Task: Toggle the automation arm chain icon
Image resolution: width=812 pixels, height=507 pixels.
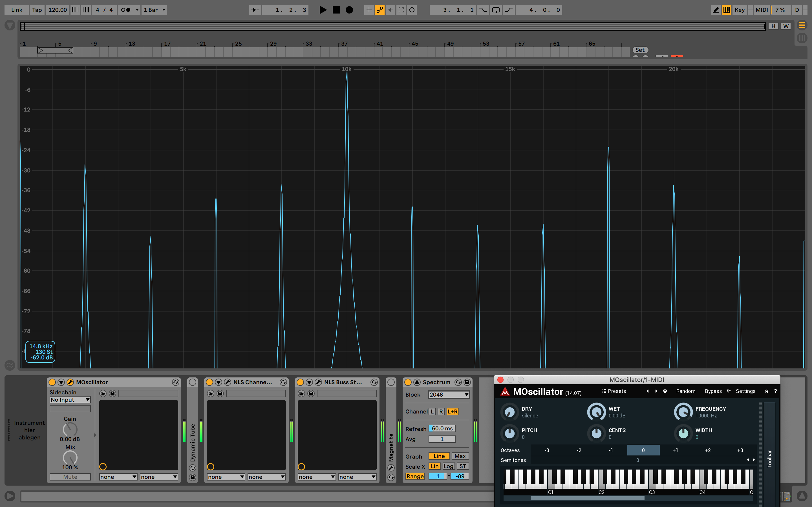Action: pyautogui.click(x=379, y=10)
